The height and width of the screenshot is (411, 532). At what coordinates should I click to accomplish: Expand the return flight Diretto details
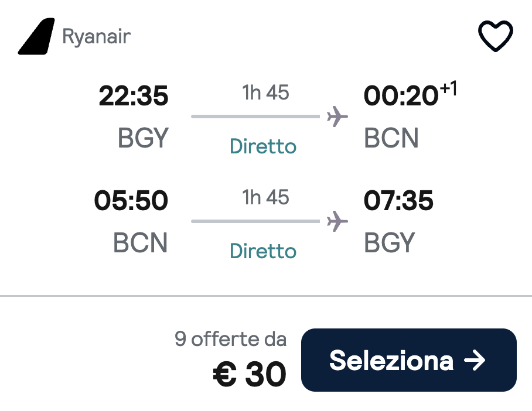pyautogui.click(x=262, y=251)
